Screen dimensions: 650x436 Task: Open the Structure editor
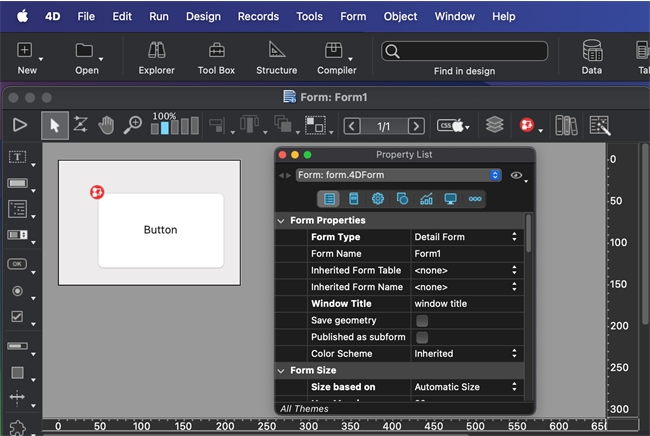[x=276, y=57]
